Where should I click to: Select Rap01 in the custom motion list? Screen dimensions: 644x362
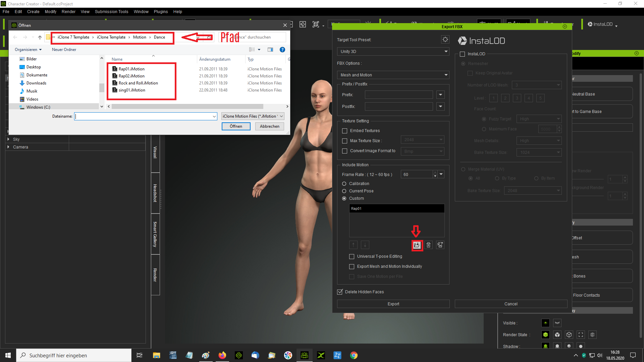(397, 208)
